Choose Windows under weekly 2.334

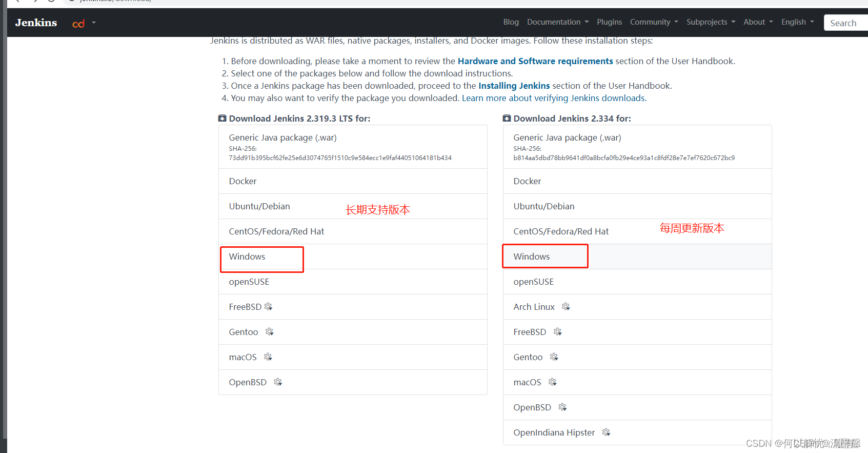[637, 257]
